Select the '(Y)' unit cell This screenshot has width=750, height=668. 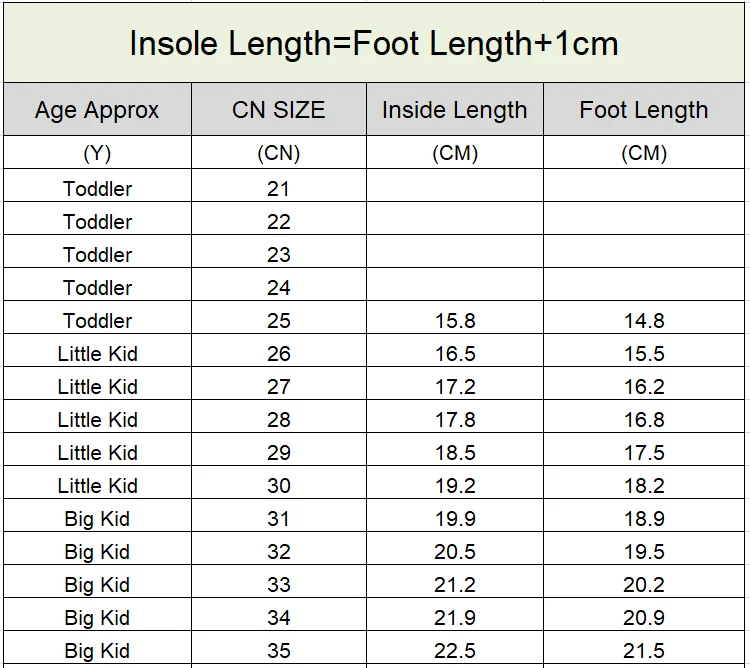[97, 153]
